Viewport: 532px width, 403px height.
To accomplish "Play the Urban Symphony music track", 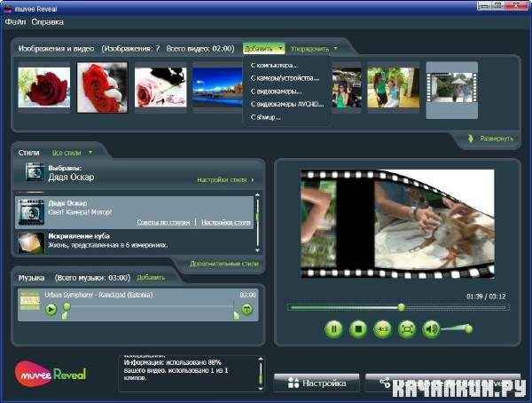I will (x=51, y=310).
